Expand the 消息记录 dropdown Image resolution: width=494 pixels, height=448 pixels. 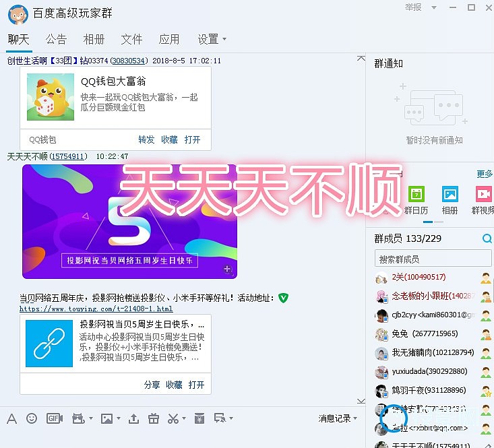click(355, 418)
